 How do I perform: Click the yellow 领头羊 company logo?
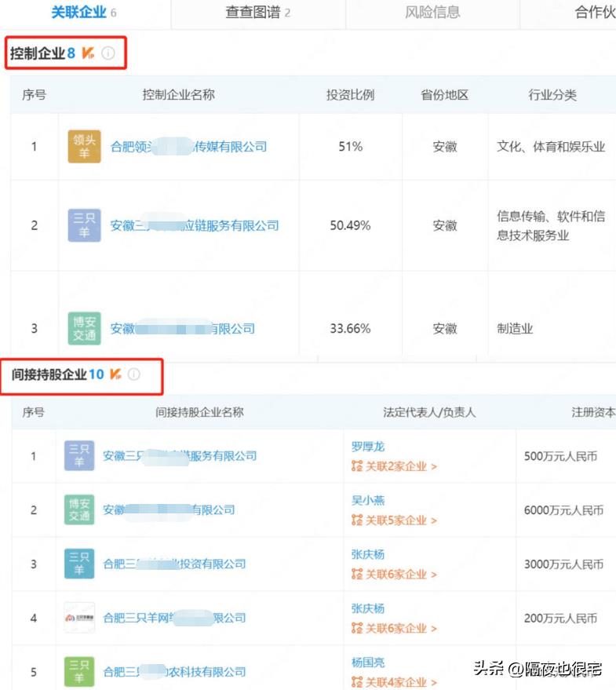coord(84,147)
